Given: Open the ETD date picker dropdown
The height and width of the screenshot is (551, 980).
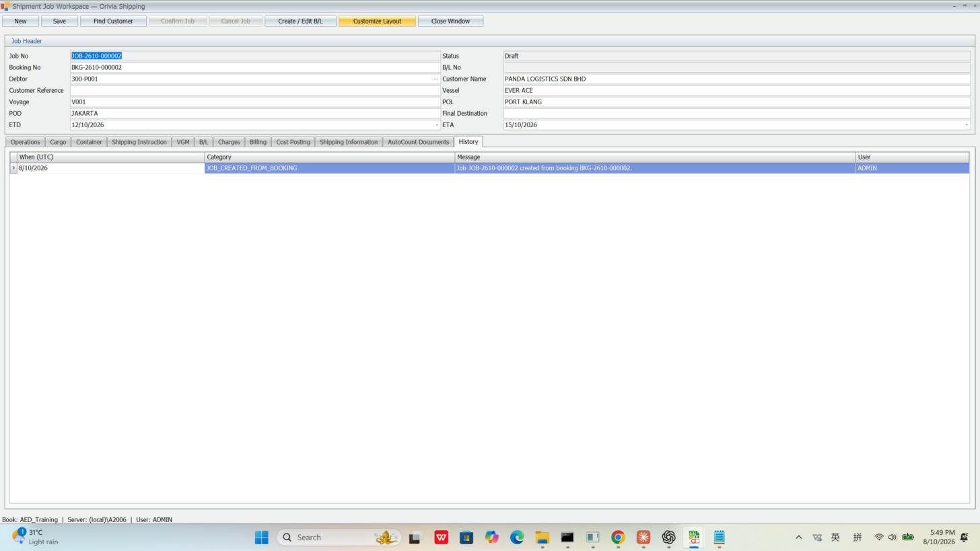Looking at the screenshot, I should [x=436, y=125].
